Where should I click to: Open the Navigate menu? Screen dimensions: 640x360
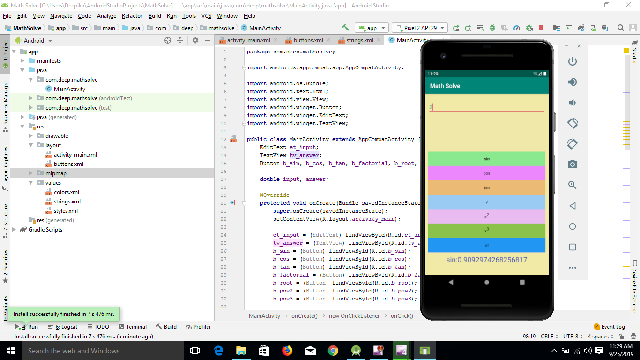pos(60,16)
